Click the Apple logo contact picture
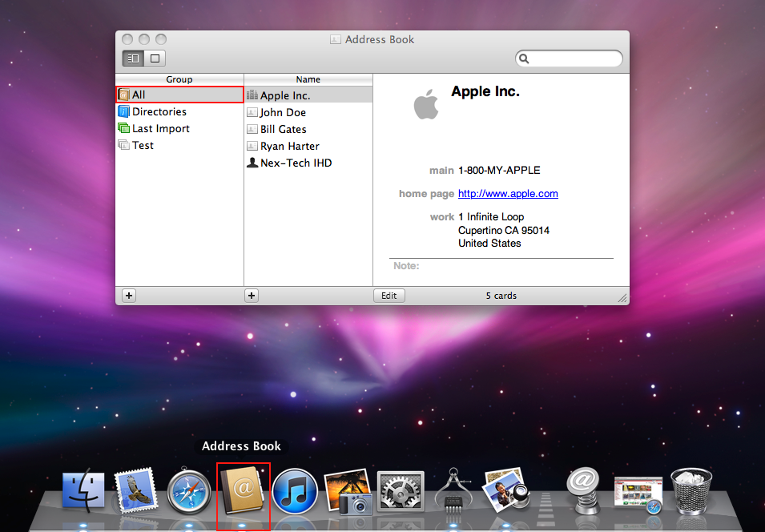 426,104
